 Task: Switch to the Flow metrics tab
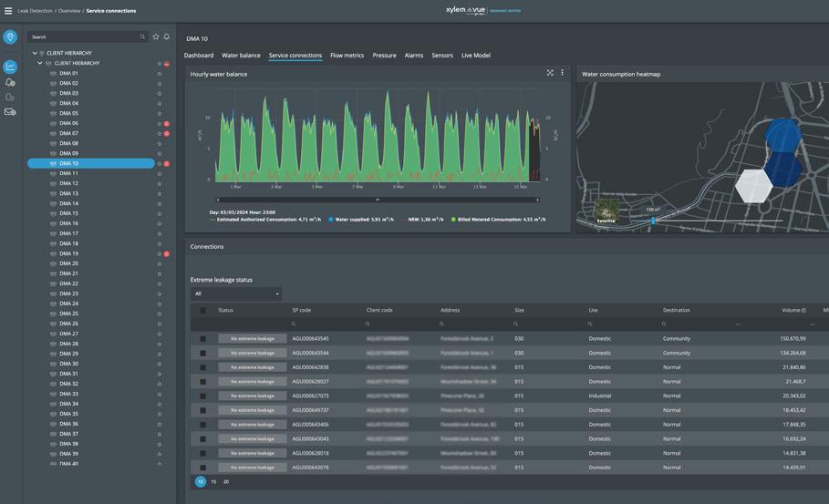click(x=347, y=56)
